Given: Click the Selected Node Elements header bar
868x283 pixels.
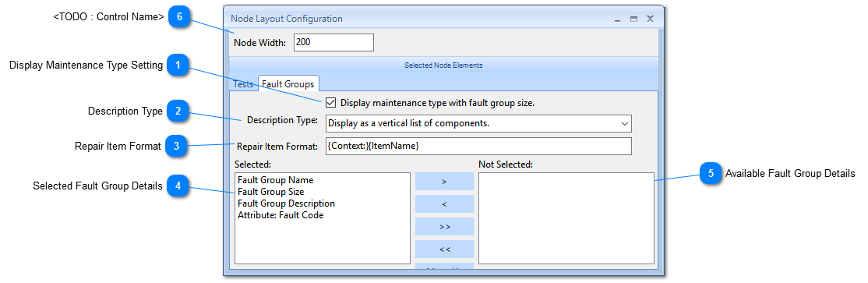Looking at the screenshot, I should [x=443, y=65].
